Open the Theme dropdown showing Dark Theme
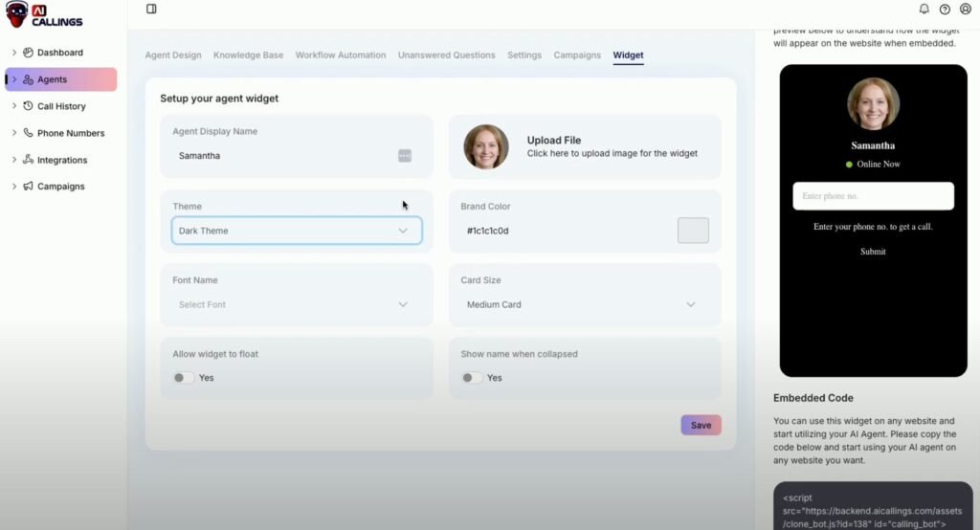 click(297, 231)
